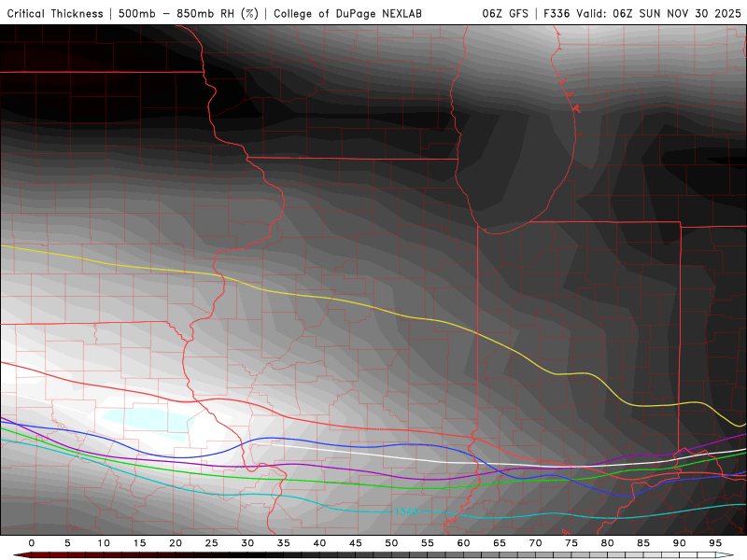747x560 pixels.
Task: Click the "Critical Thickness" title text
Action: [x=55, y=13]
